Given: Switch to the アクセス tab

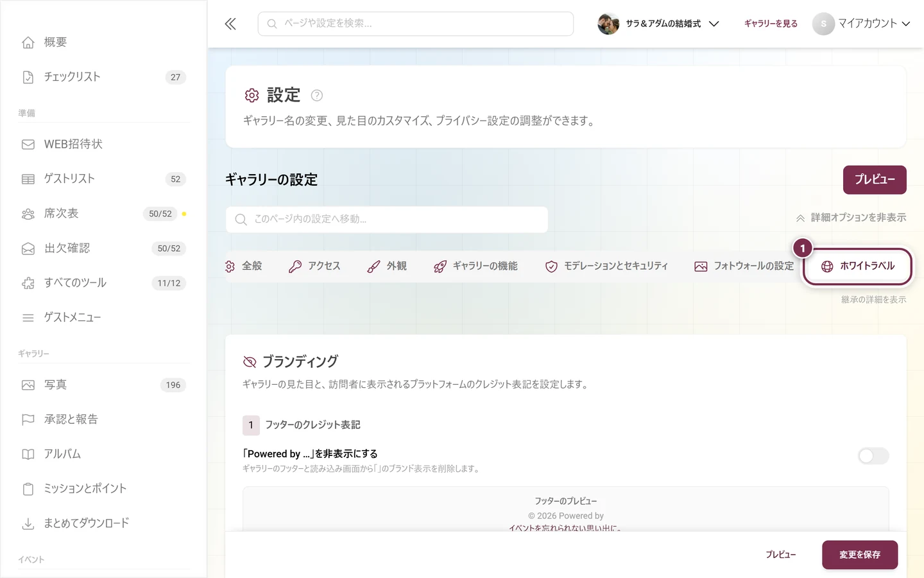Looking at the screenshot, I should pyautogui.click(x=314, y=266).
